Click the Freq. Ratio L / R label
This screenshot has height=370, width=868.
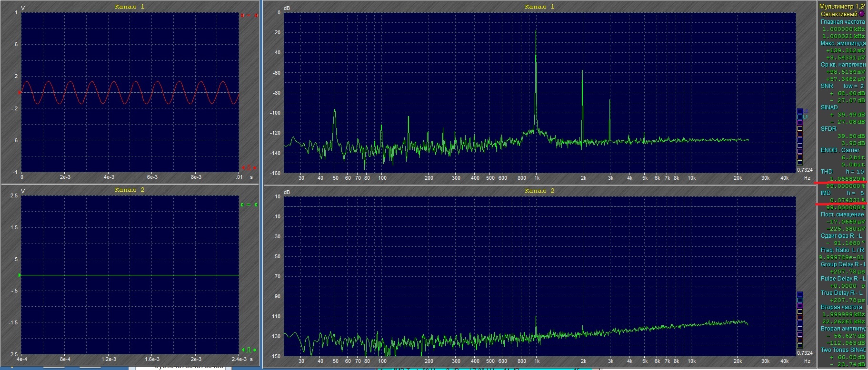coord(842,250)
